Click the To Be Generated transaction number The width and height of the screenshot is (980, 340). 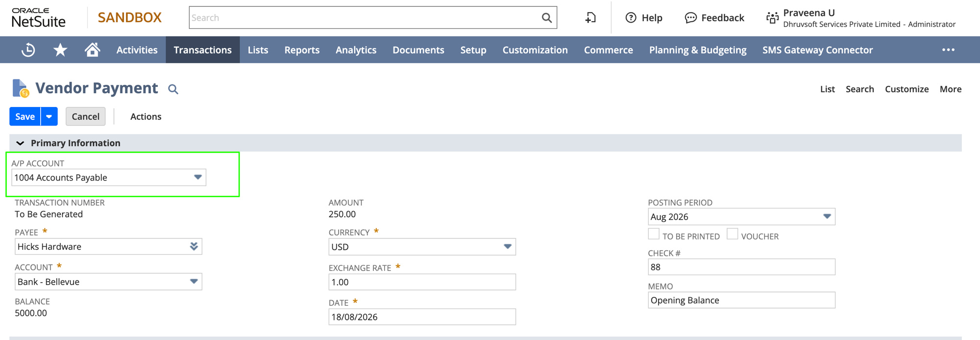(x=49, y=214)
